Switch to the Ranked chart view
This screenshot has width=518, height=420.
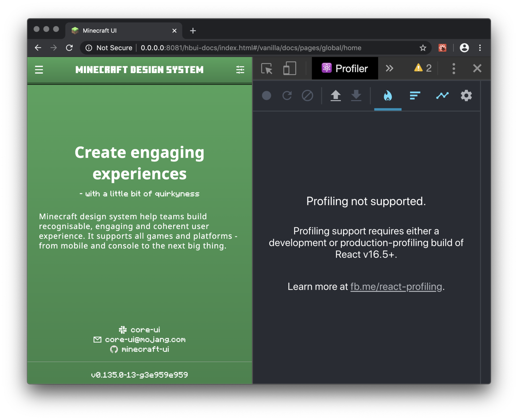point(415,96)
